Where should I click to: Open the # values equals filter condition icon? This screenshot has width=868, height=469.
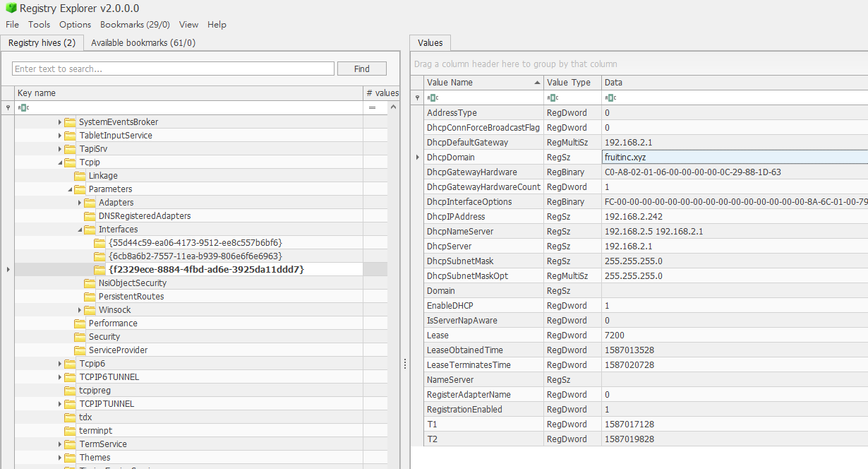tap(372, 108)
